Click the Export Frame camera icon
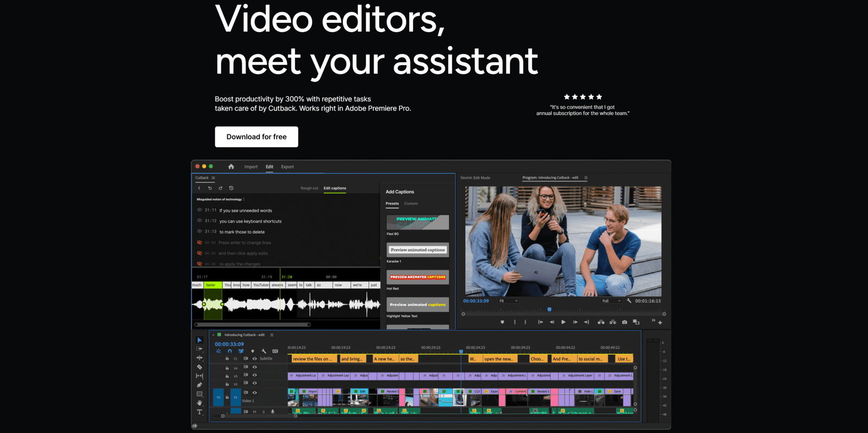 click(624, 322)
